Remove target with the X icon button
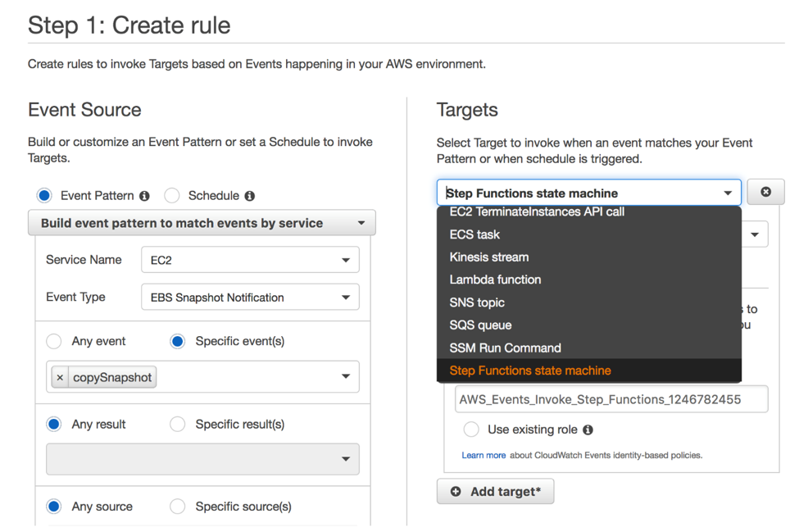The width and height of the screenshot is (799, 532). [x=765, y=192]
